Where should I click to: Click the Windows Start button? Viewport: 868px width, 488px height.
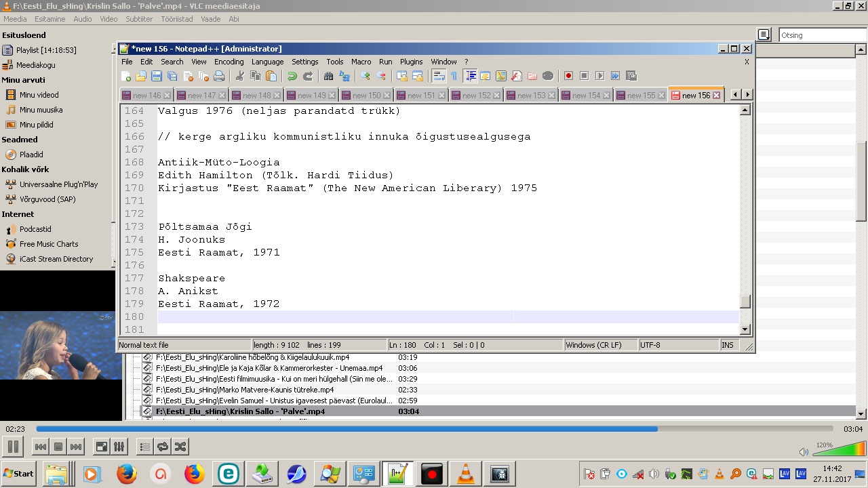tap(18, 474)
